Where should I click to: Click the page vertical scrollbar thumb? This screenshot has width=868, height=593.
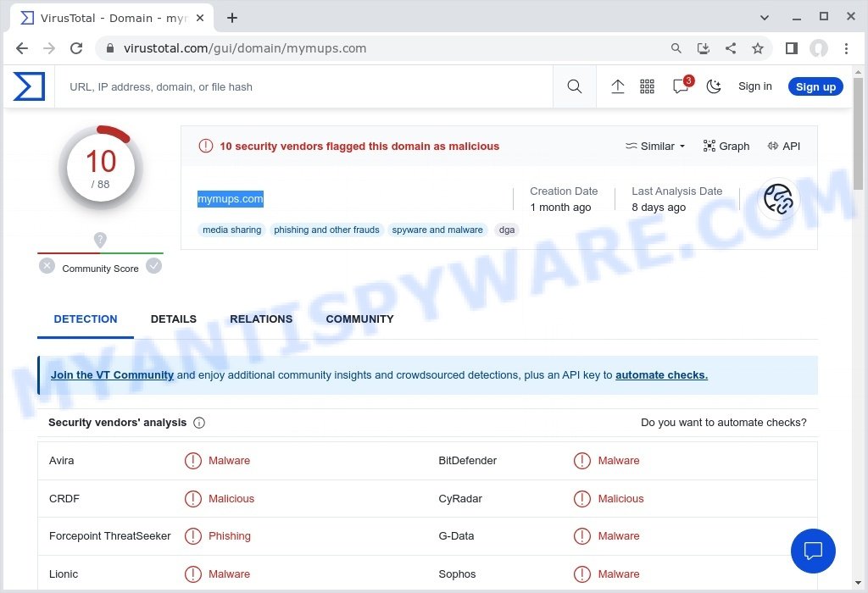pos(858,133)
